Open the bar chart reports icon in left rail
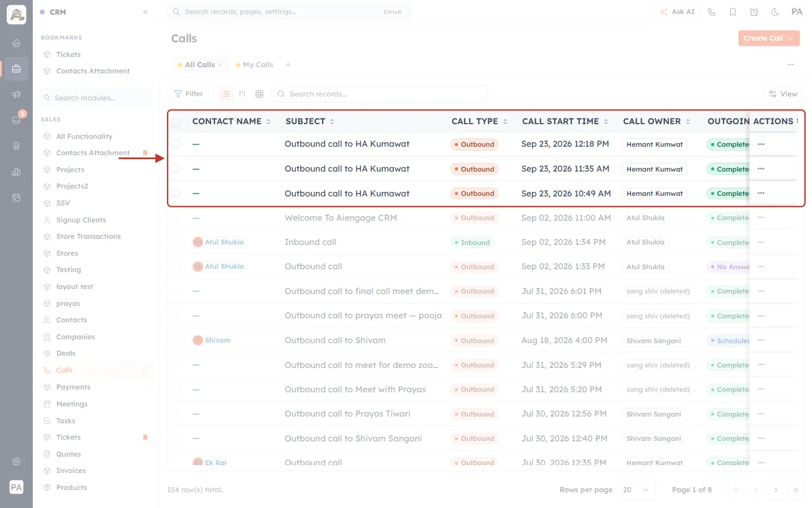The height and width of the screenshot is (508, 812). coord(16,172)
